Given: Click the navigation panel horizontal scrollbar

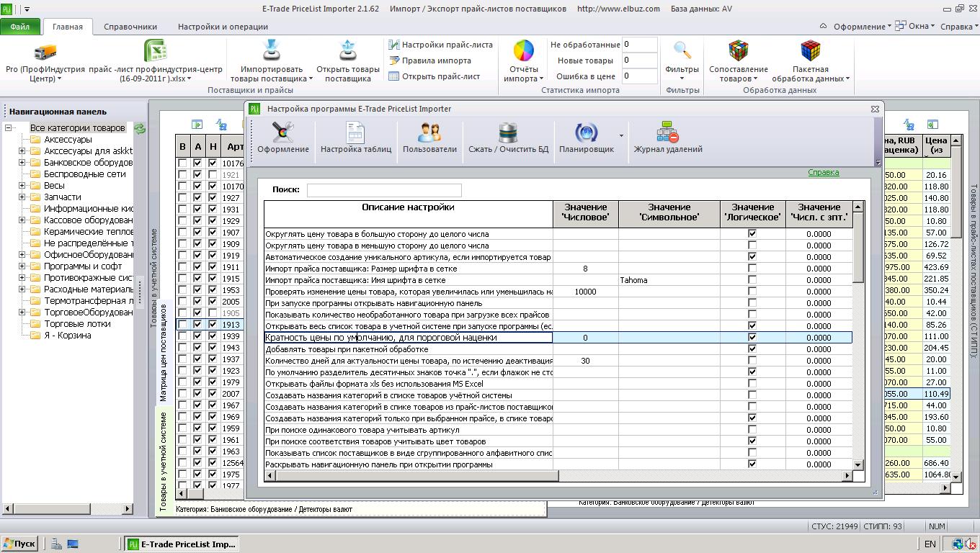Looking at the screenshot, I should 68,508.
